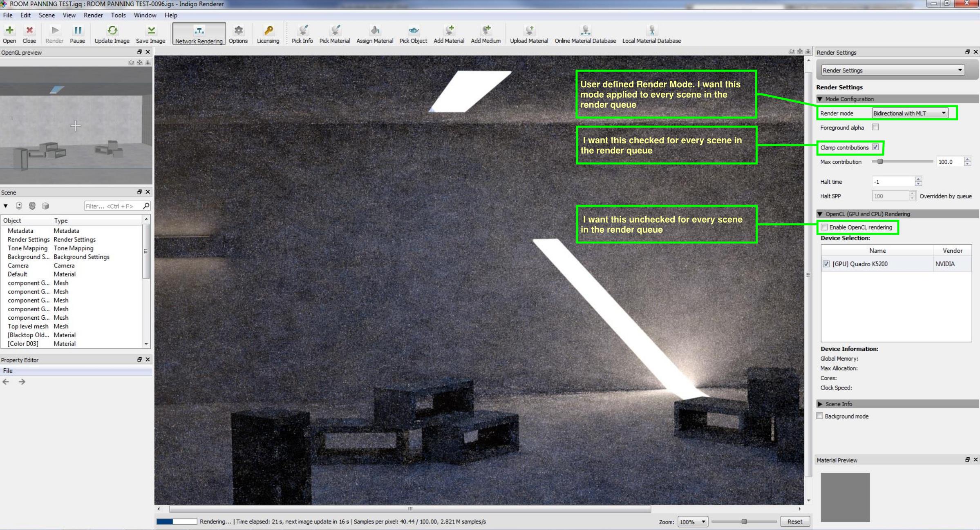
Task: Open the Zoom percentage dropdown
Action: pyautogui.click(x=692, y=522)
